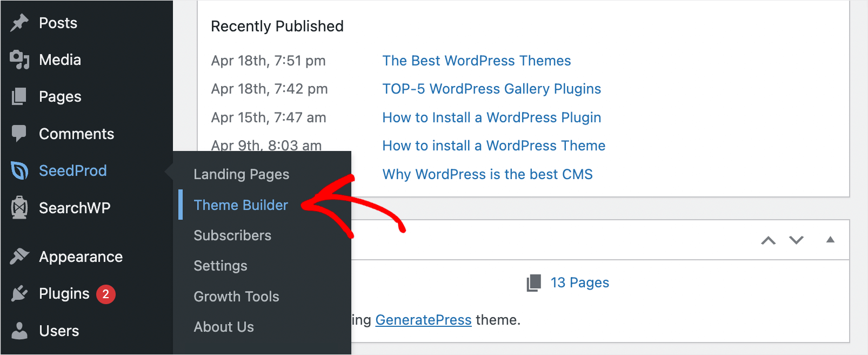Click the Plugins plug icon

[x=19, y=293]
